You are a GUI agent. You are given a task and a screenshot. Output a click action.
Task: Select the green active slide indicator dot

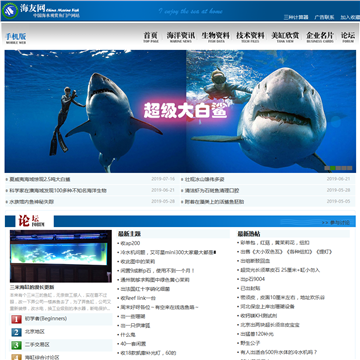click(x=332, y=168)
